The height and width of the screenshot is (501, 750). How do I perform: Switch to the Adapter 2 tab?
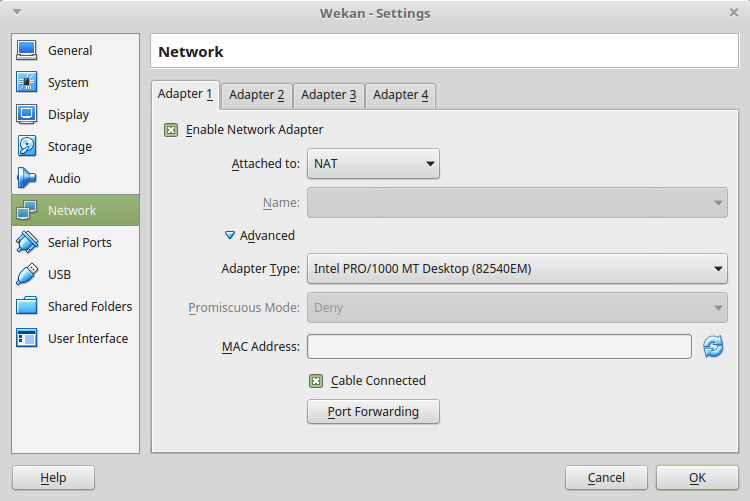pyautogui.click(x=256, y=95)
